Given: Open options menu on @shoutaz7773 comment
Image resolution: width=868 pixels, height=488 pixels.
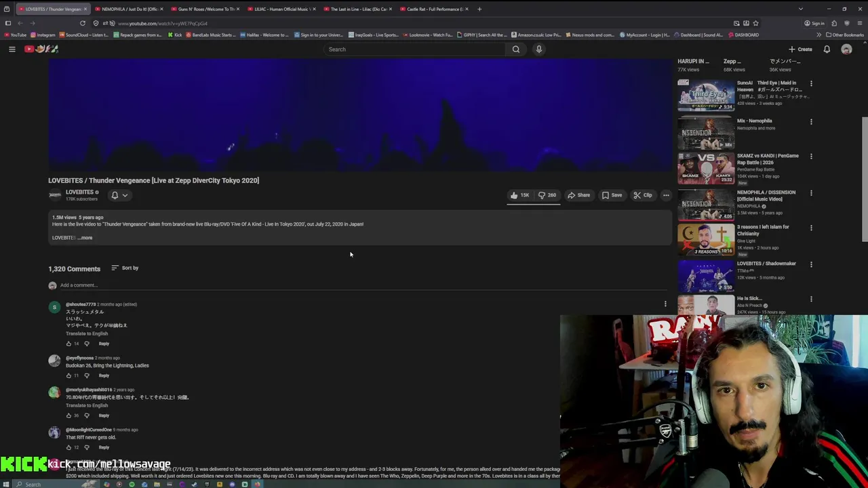Looking at the screenshot, I should click(x=665, y=304).
